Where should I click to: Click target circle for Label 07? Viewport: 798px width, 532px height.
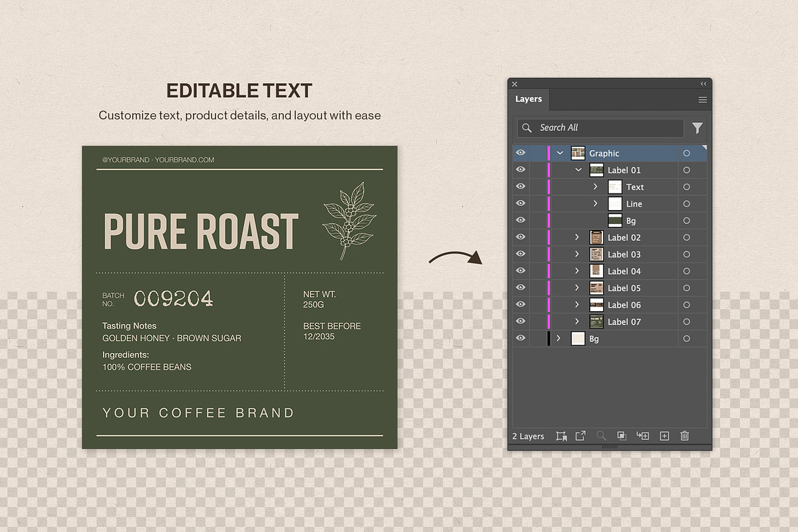pyautogui.click(x=686, y=322)
